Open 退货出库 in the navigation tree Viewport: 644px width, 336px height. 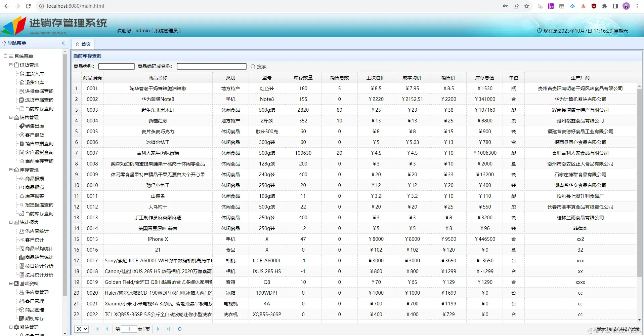point(34,82)
